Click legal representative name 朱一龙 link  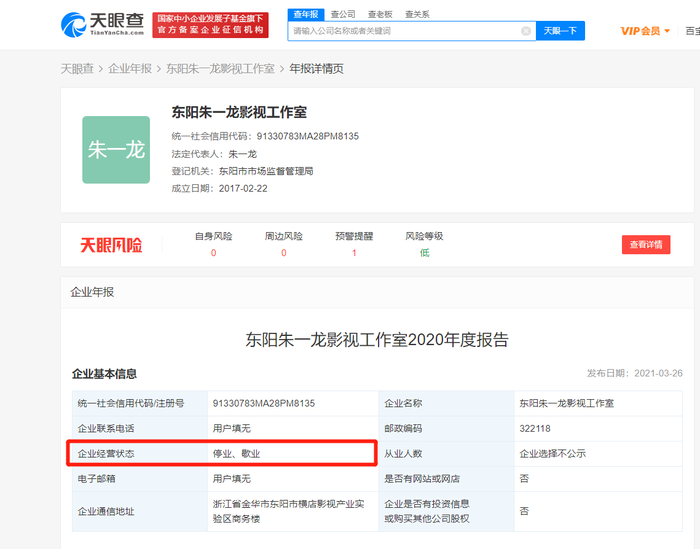coord(243,154)
